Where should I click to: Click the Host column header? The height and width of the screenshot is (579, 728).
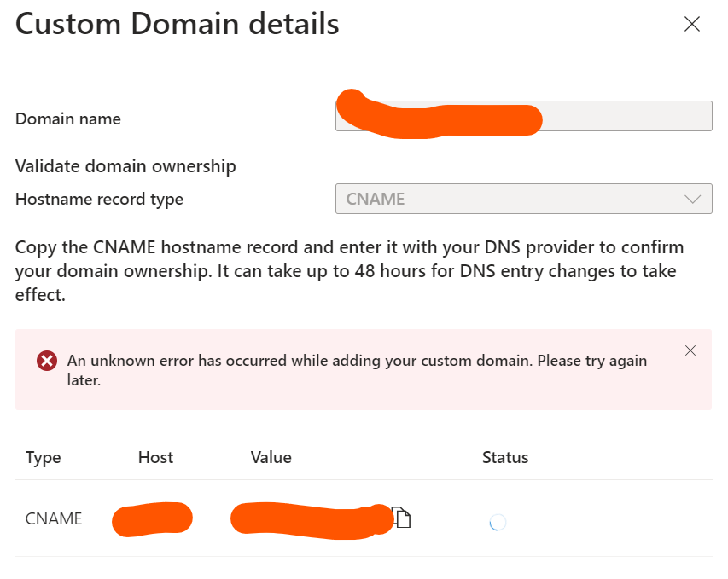[155, 458]
